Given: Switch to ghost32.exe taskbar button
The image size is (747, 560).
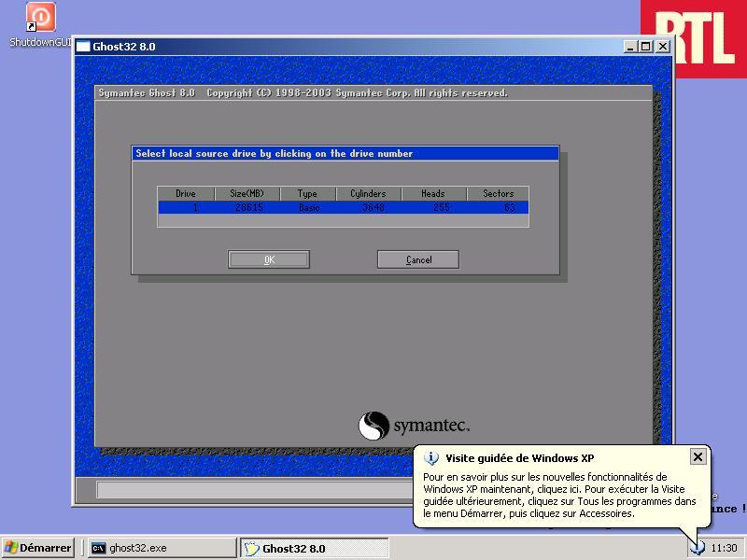Looking at the screenshot, I should 162,548.
